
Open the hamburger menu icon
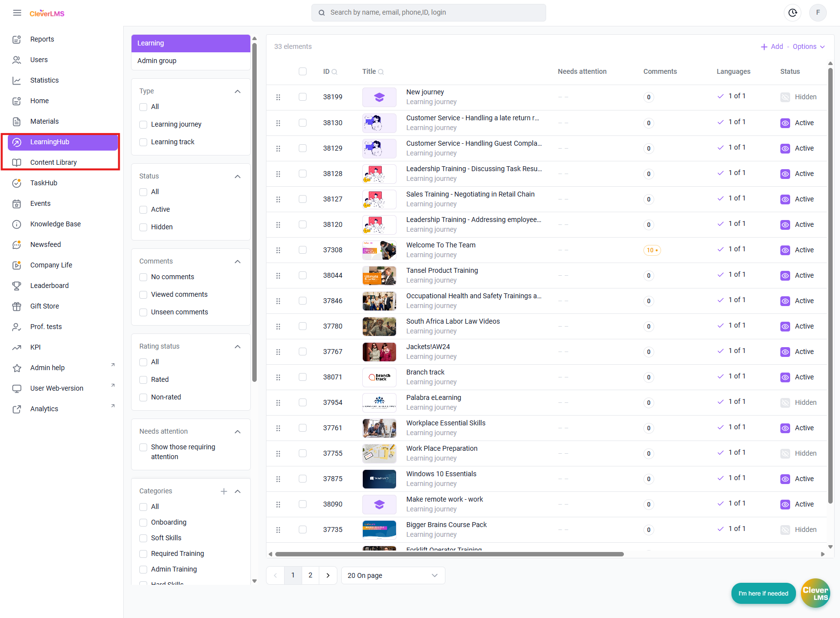(x=17, y=13)
